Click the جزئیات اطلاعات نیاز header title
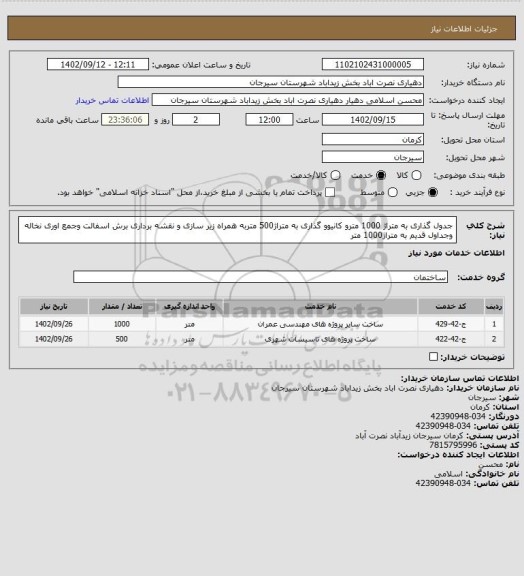Screen dimensions: 524x576 tap(464, 29)
